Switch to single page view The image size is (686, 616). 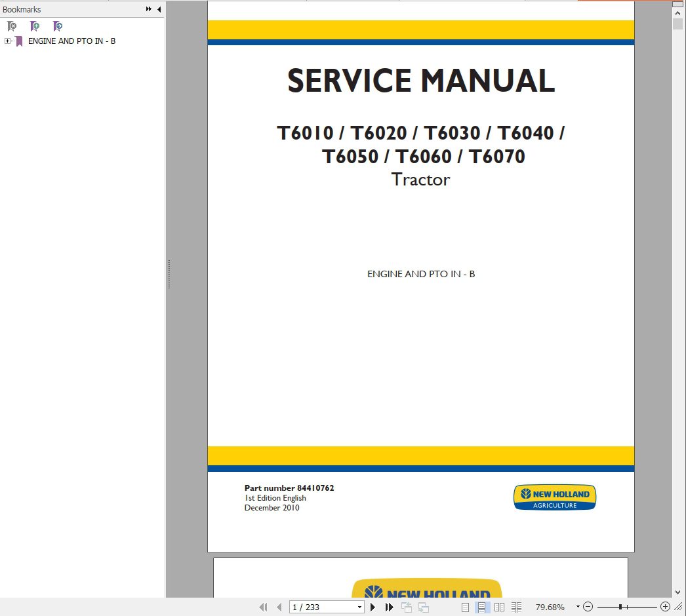pos(465,607)
